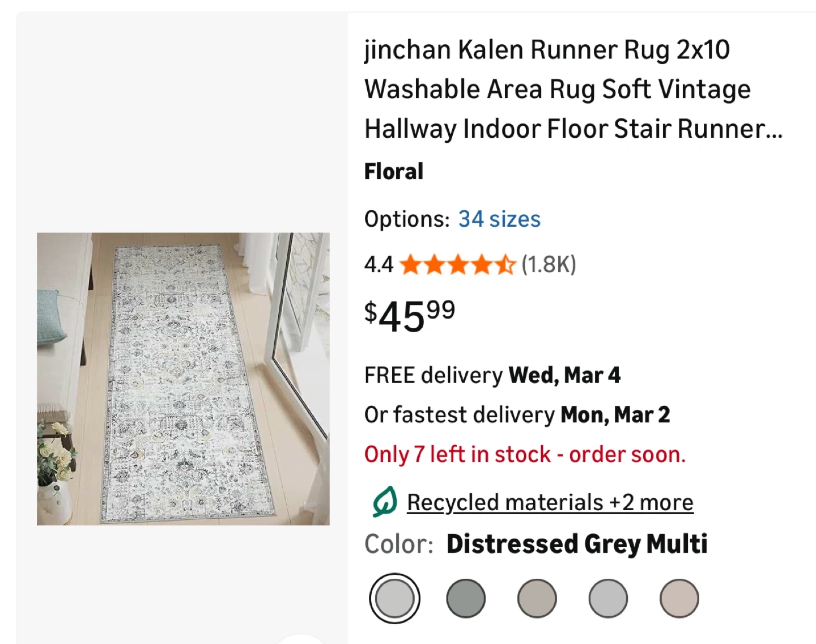
Task: Click "Only 7 left in stock" notice
Action: click(525, 455)
